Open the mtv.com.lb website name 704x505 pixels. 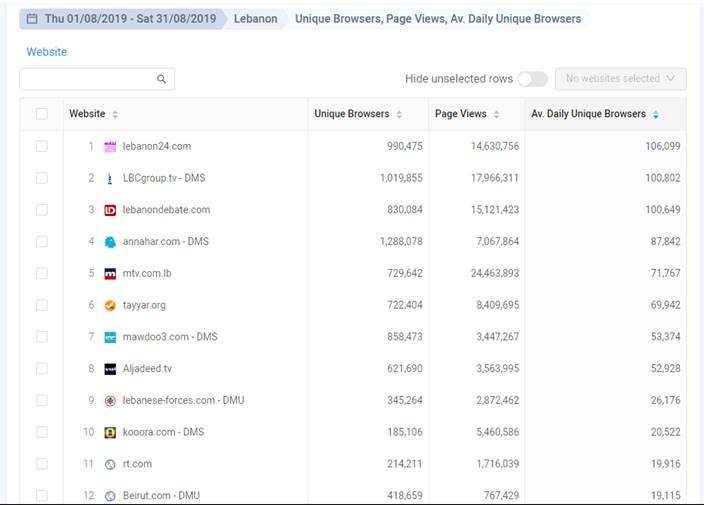point(147,273)
